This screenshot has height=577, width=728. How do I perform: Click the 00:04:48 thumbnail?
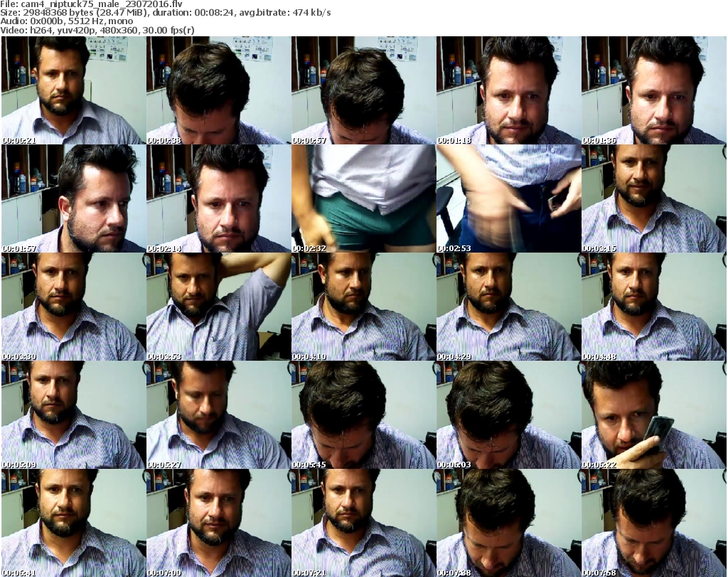click(654, 307)
